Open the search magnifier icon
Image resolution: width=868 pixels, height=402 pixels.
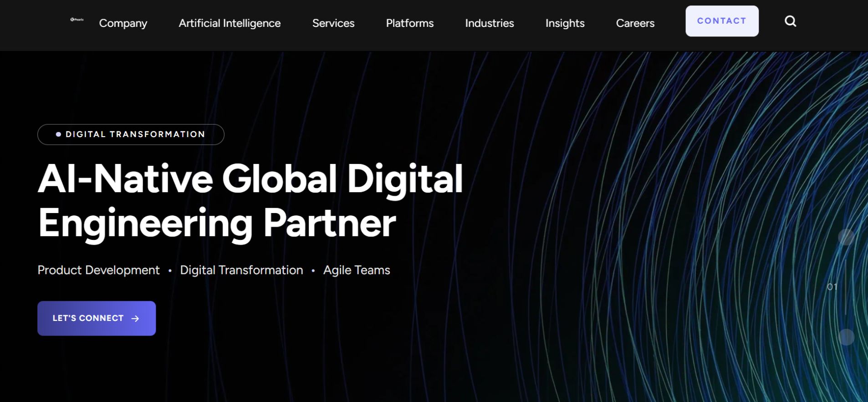point(790,21)
